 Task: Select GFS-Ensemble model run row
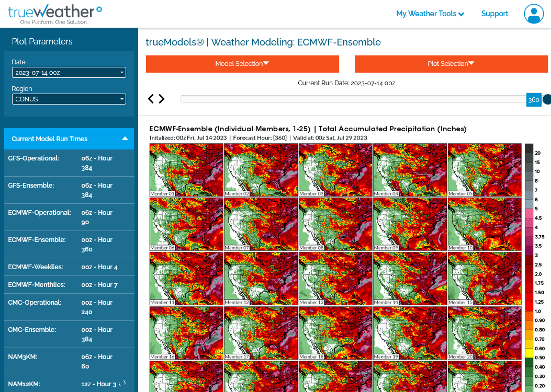(x=69, y=190)
